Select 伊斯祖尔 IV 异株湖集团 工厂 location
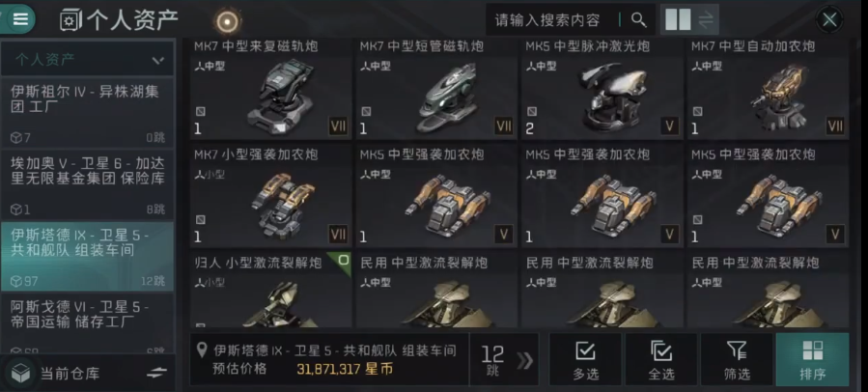The width and height of the screenshot is (868, 392). click(87, 112)
